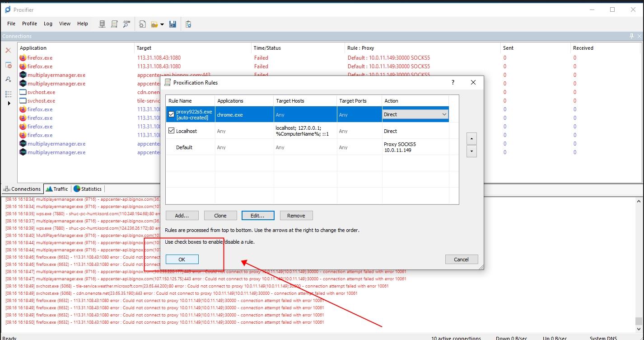Click the Add... button to create a rule
Screen dimensions: 644x340
point(182,216)
